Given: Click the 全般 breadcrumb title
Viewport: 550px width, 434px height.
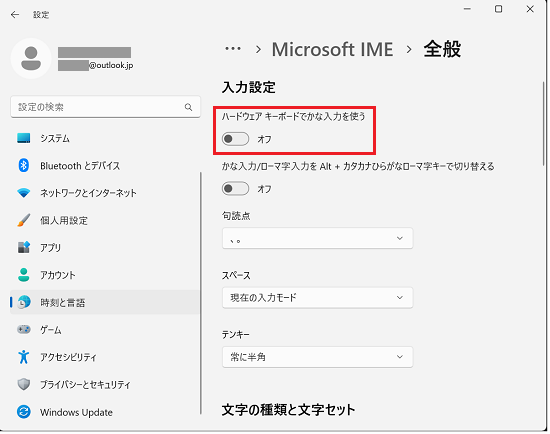Looking at the screenshot, I should pyautogui.click(x=442, y=49).
